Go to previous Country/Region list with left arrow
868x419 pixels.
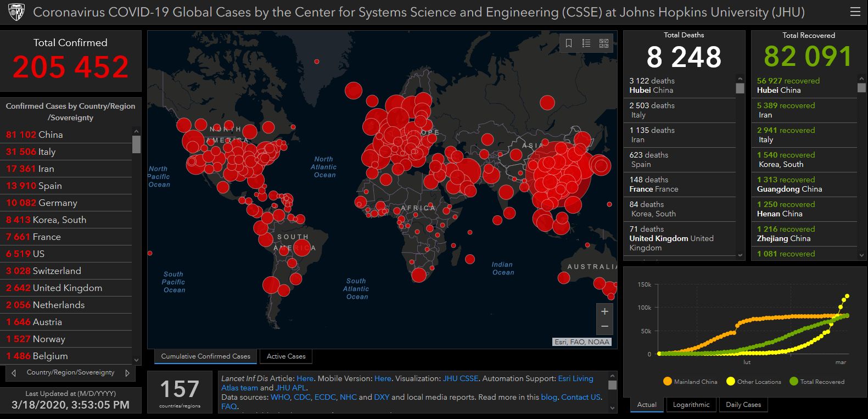(14, 373)
